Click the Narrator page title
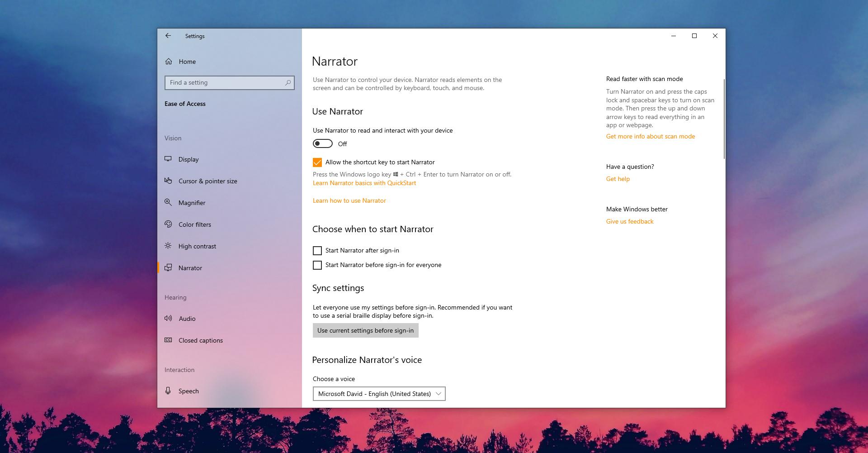 335,61
